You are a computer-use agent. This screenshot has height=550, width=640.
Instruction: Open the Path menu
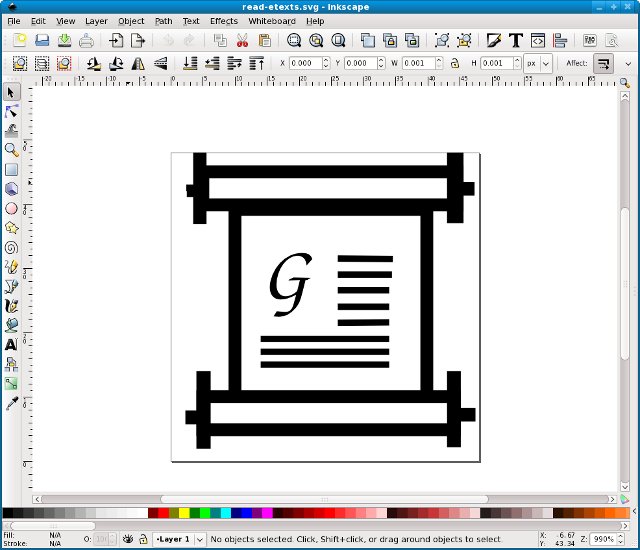pyautogui.click(x=163, y=21)
